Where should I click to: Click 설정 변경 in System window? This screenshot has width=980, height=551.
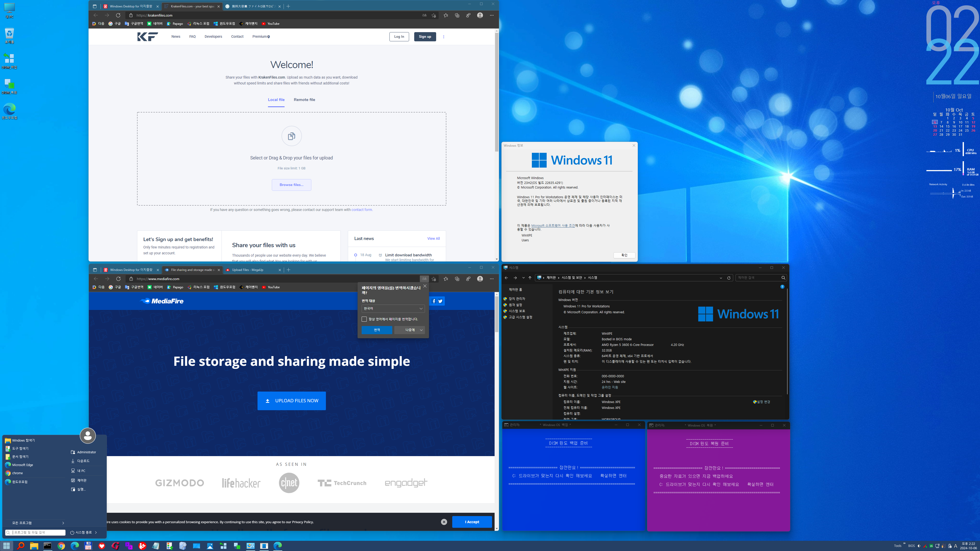tap(762, 402)
